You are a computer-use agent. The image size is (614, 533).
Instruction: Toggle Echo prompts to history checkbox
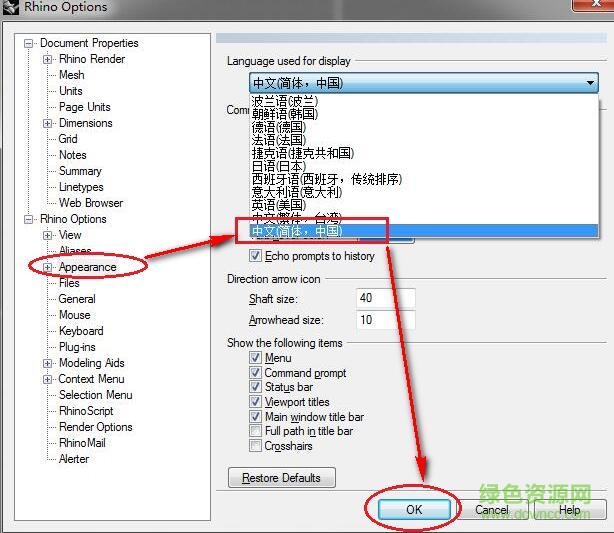point(255,256)
